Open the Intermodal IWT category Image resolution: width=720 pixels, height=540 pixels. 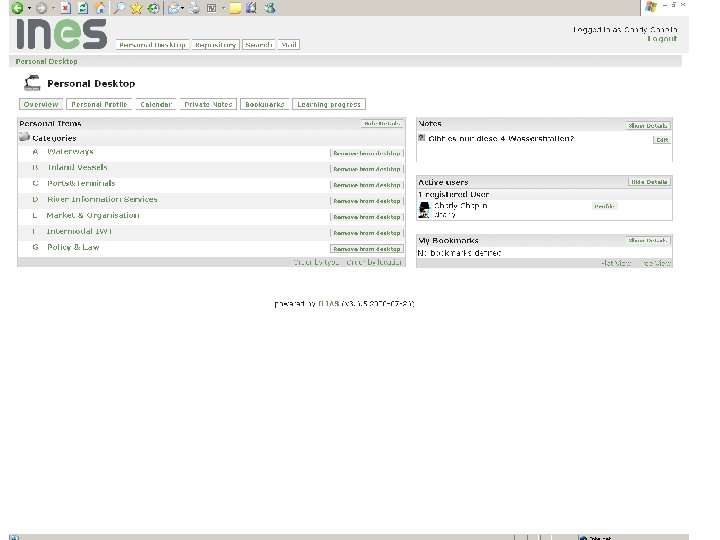[79, 231]
